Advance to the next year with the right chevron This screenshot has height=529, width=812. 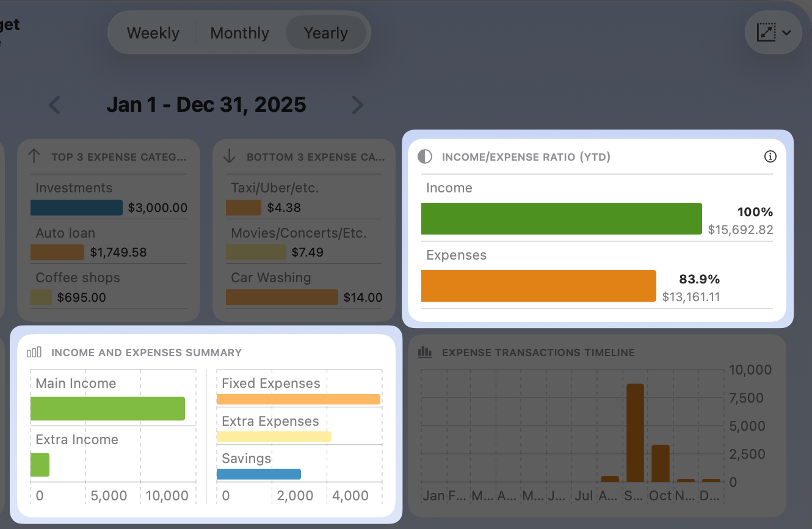click(358, 104)
